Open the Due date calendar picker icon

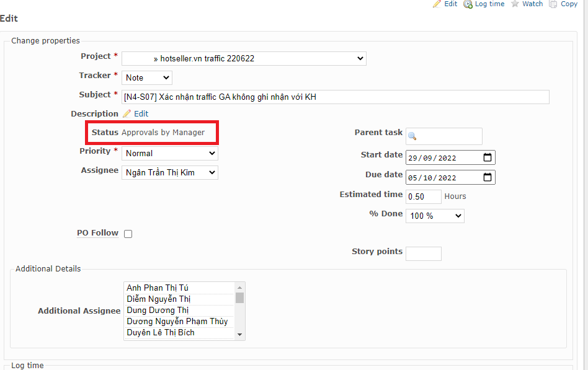point(488,178)
